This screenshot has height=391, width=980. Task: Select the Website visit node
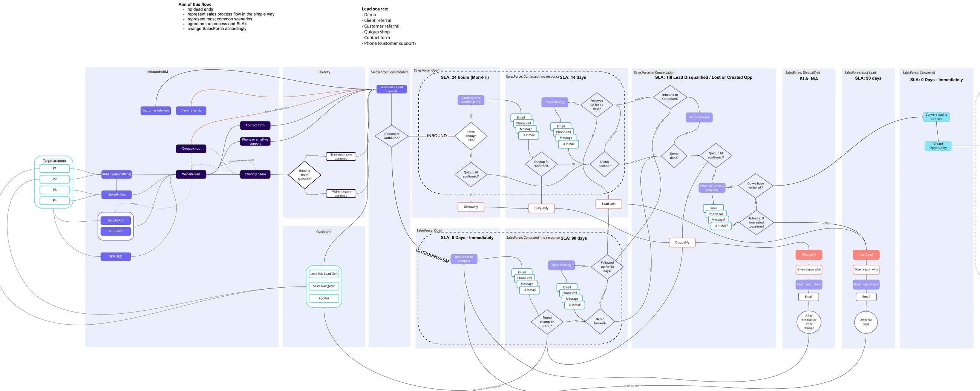[x=191, y=174]
